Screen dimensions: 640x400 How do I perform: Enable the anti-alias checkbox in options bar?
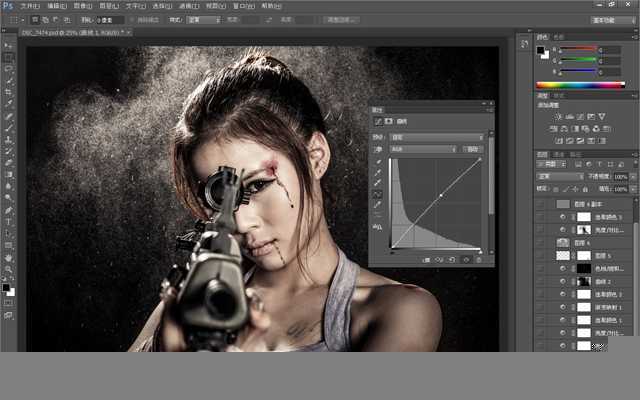click(132, 20)
